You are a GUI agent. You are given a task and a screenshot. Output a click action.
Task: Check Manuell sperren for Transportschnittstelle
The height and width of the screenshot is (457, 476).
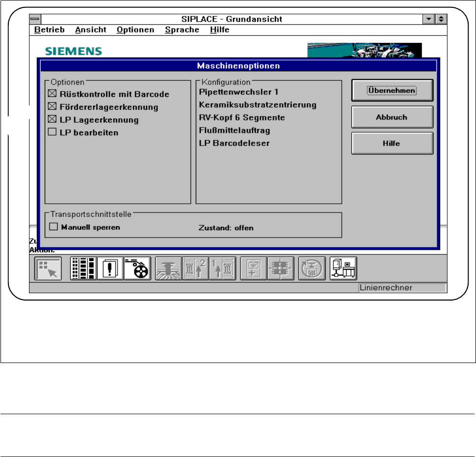tap(54, 226)
